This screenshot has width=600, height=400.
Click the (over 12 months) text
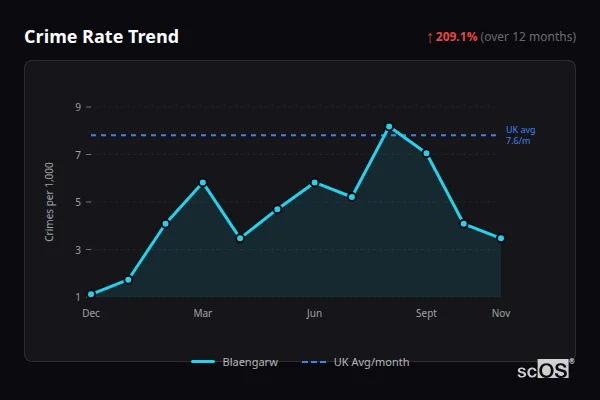[528, 37]
